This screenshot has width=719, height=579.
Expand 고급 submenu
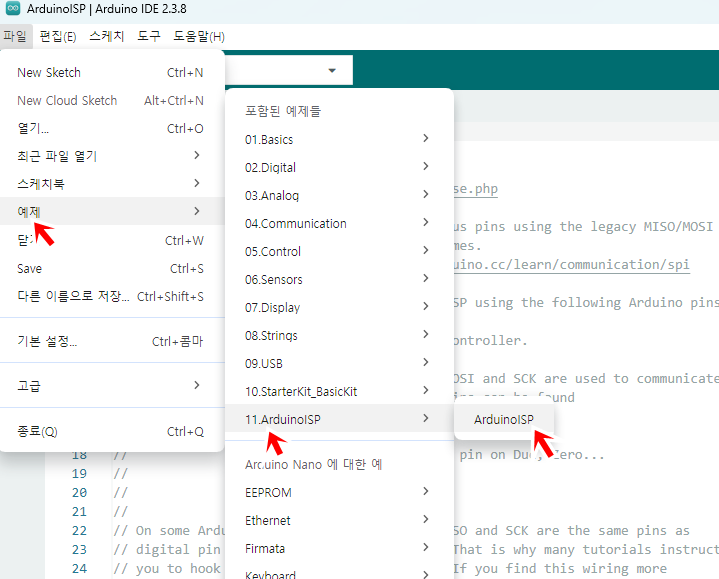coord(112,386)
